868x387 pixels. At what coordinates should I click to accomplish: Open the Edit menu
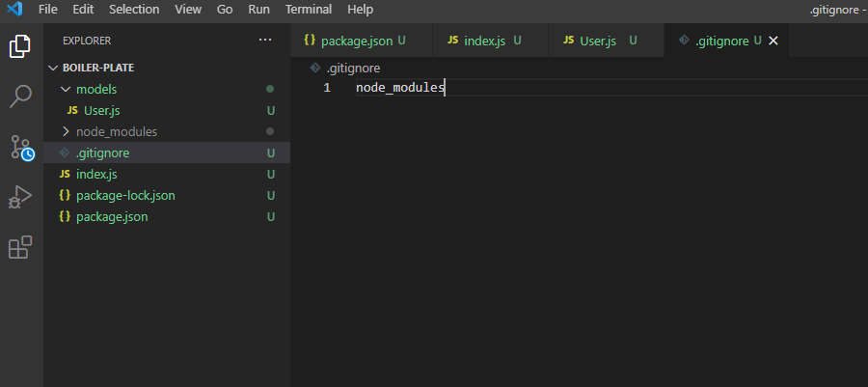[x=83, y=10]
